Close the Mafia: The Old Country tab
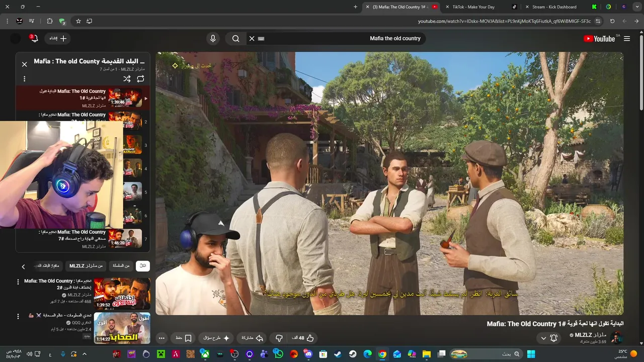This screenshot has width=644, height=362. 367,7
